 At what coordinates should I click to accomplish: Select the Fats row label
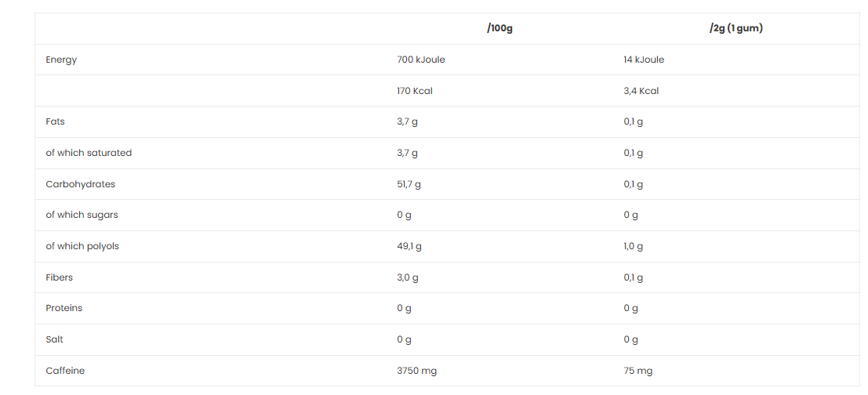coord(55,121)
